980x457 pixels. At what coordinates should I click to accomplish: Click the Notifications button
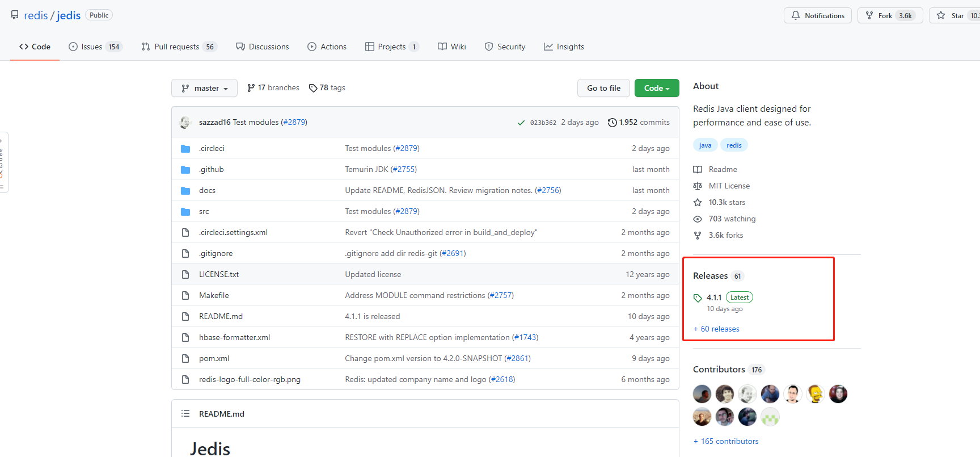pos(818,15)
